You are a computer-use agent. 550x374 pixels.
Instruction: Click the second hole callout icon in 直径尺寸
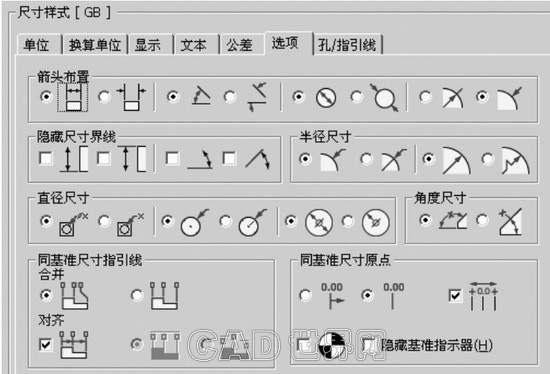click(130, 224)
